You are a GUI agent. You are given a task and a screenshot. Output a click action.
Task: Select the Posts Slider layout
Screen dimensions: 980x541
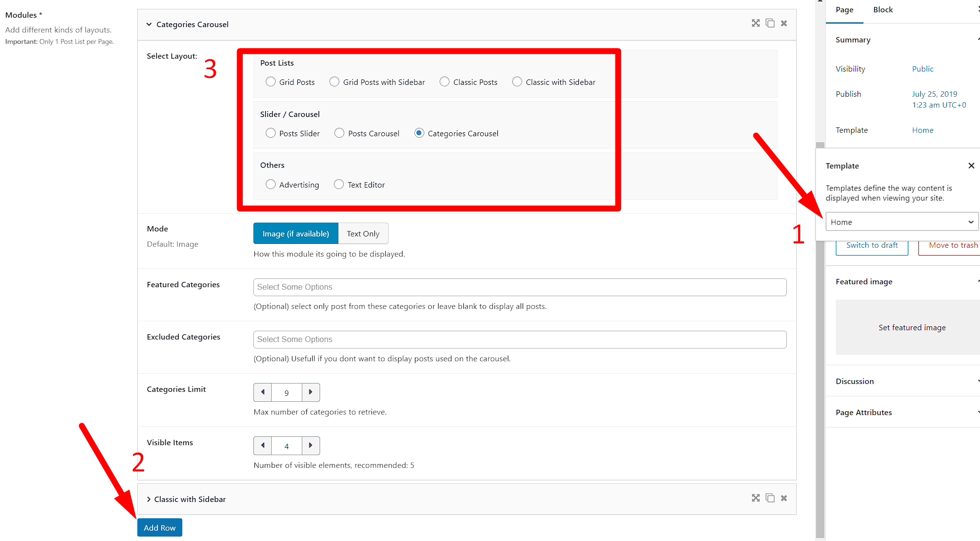(271, 133)
